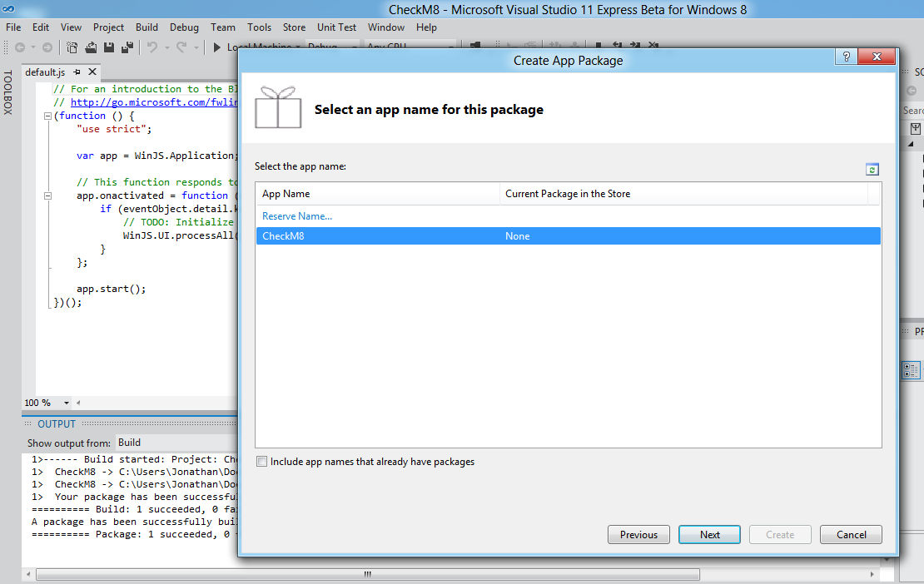The height and width of the screenshot is (584, 924).
Task: Click the Previous button
Action: point(638,535)
